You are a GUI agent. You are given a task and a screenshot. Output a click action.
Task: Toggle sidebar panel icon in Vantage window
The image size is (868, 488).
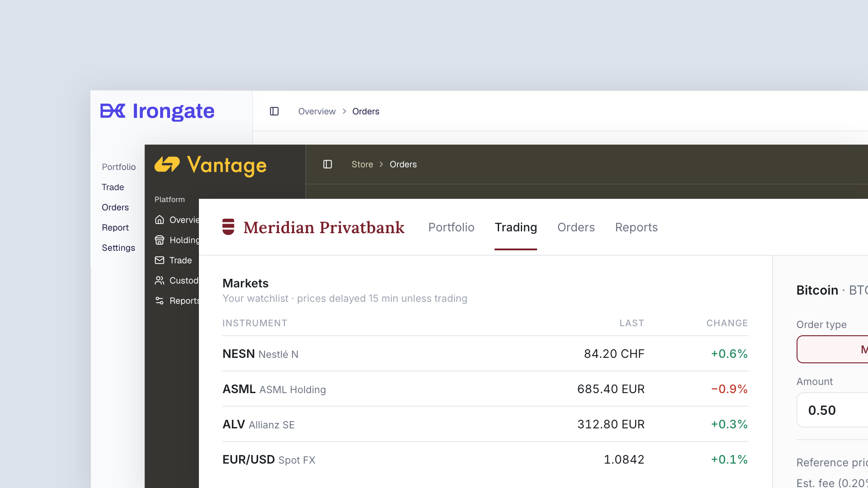pyautogui.click(x=328, y=164)
